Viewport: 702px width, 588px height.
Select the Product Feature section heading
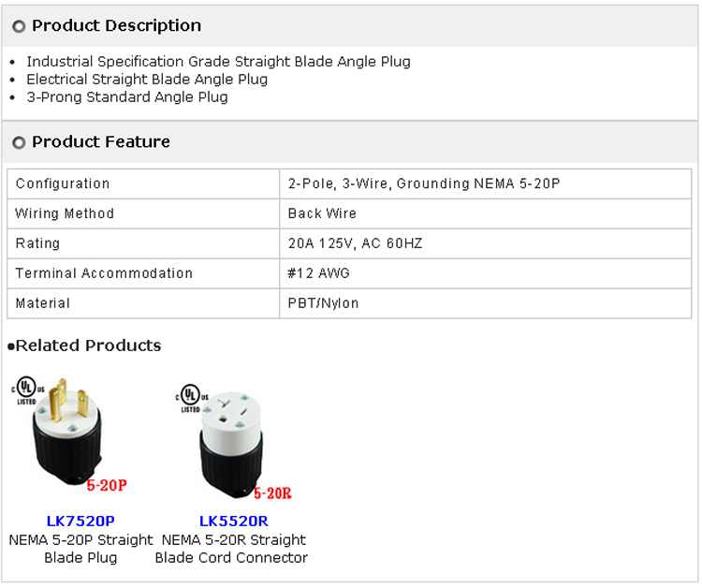coord(101,142)
